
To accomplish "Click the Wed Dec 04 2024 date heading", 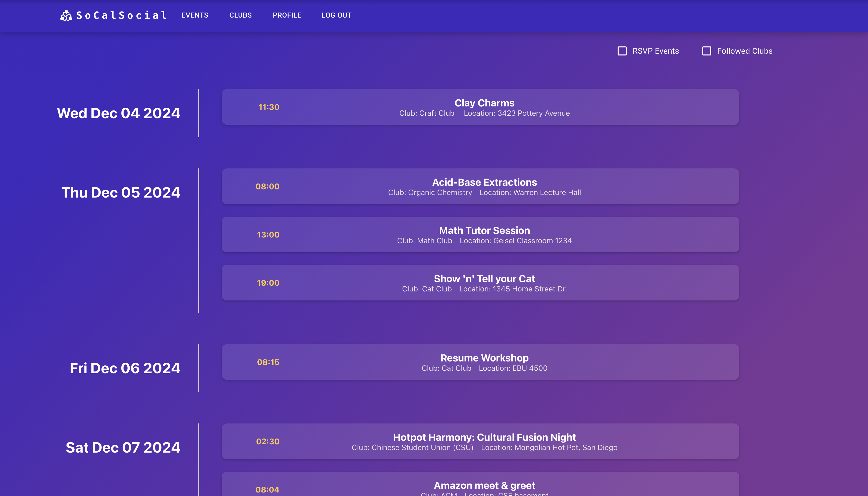I will click(118, 113).
